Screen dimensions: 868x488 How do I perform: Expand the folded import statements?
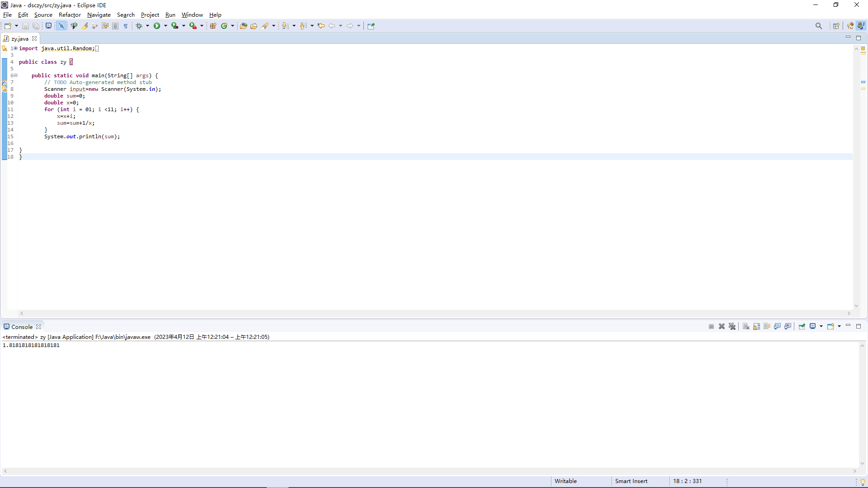(15, 48)
